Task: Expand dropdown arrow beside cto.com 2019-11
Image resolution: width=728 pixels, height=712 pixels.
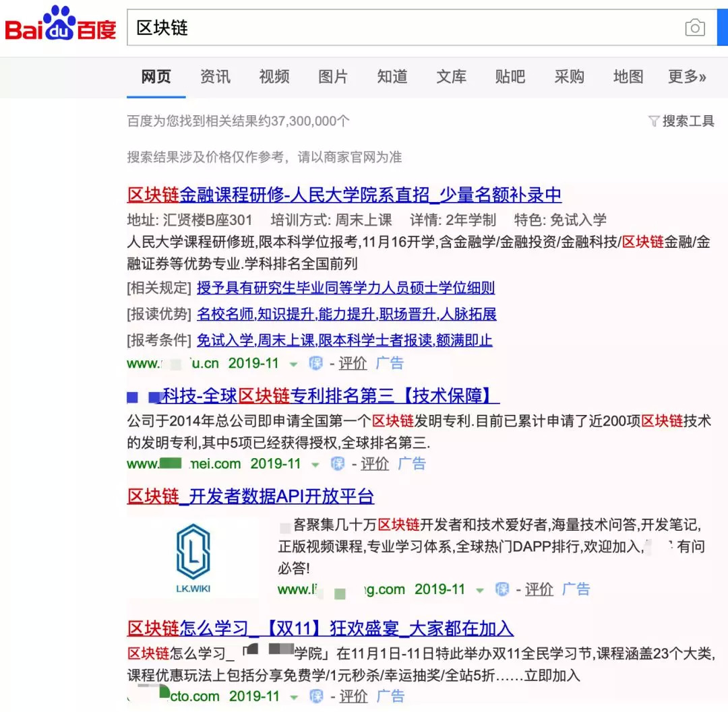Action: point(293,697)
